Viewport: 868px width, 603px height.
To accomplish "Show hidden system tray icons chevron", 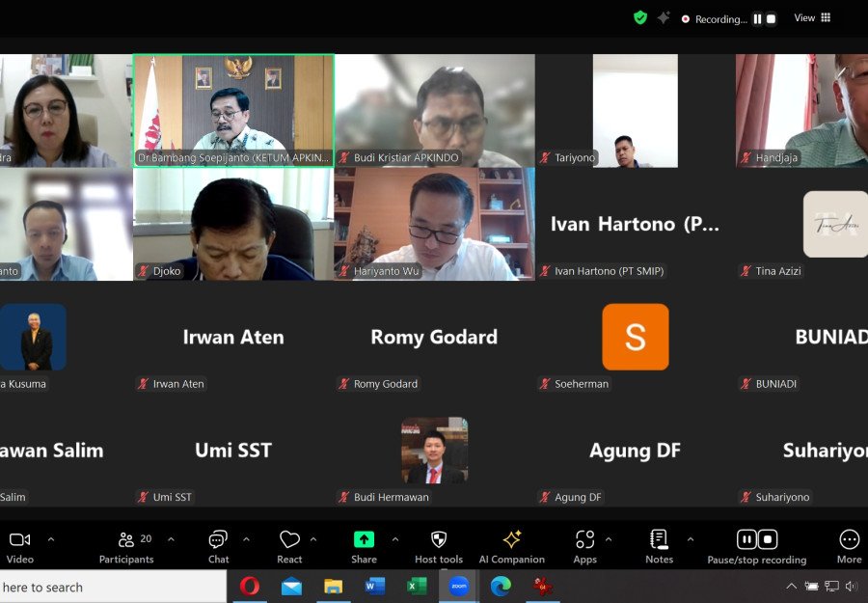I will [x=792, y=586].
